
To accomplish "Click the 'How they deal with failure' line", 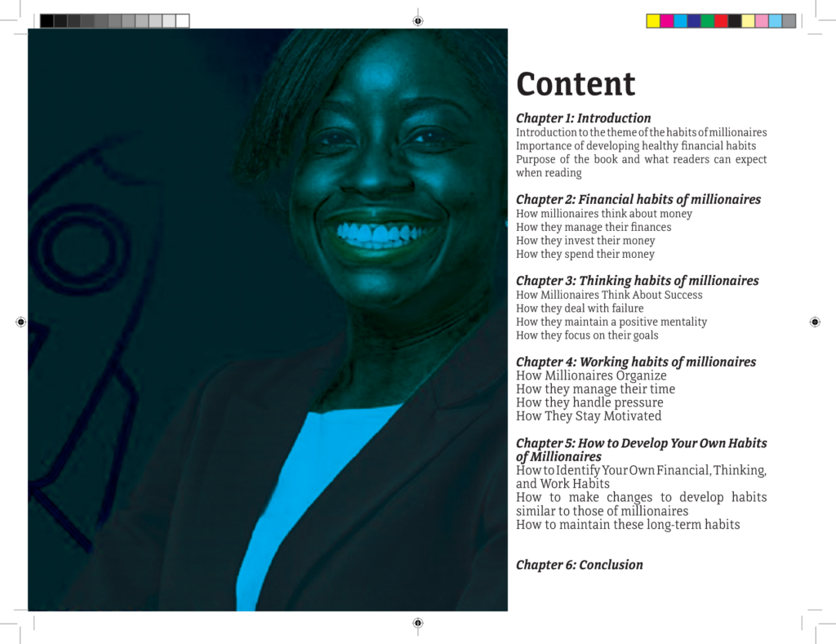I will coord(580,309).
